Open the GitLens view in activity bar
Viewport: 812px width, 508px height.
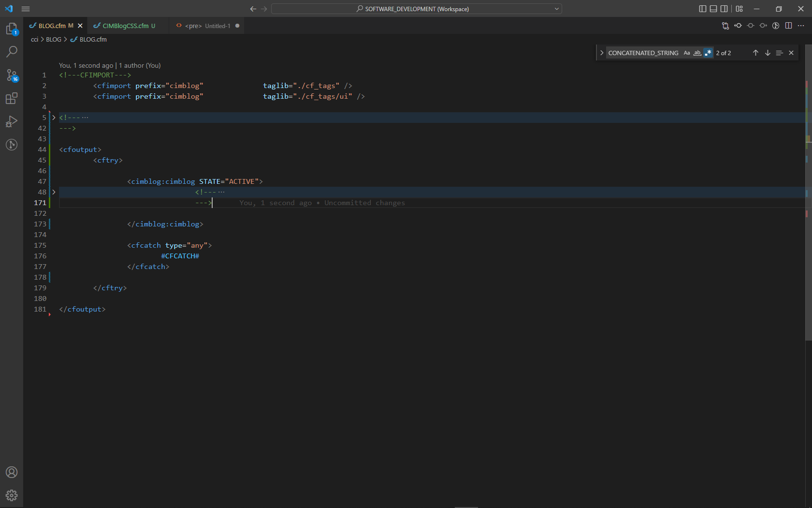click(x=12, y=145)
